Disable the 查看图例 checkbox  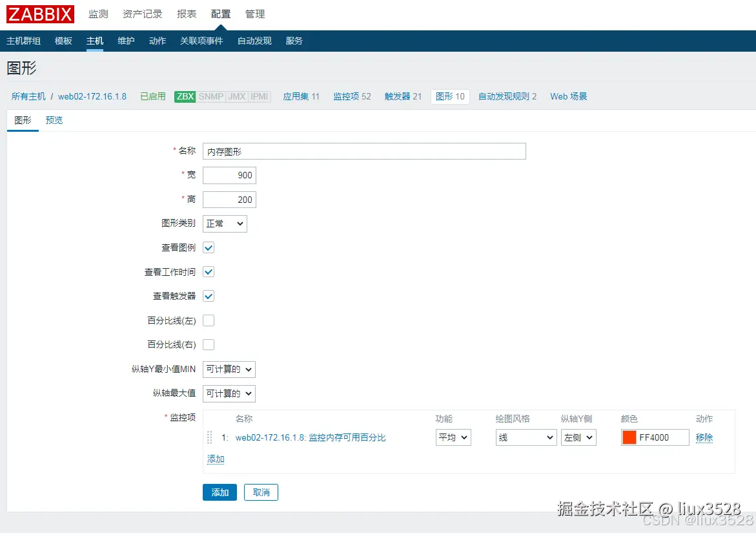[208, 247]
